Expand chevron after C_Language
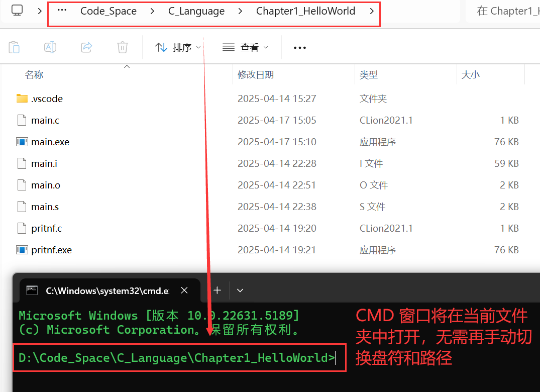Screen dimensions: 540x392 tap(240, 11)
